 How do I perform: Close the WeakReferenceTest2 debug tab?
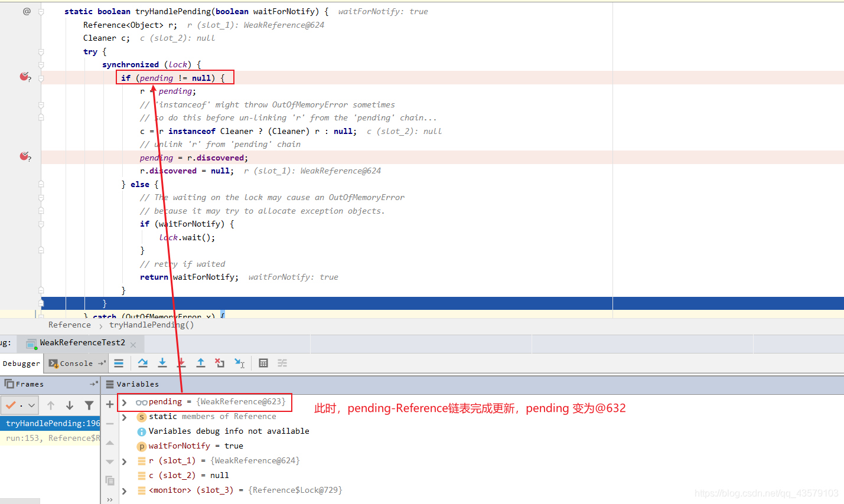[x=133, y=345]
